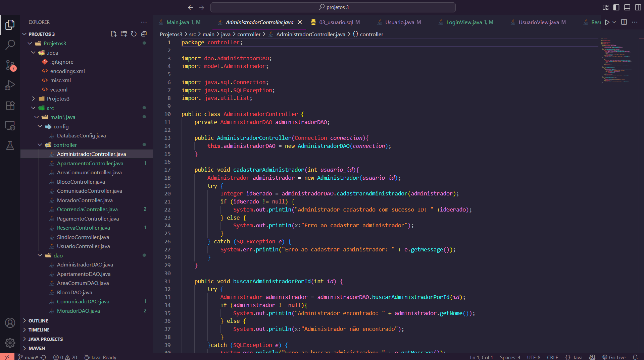Viewport: 644px width, 360px height.
Task: Change UTF-8 file encoding
Action: (x=534, y=357)
